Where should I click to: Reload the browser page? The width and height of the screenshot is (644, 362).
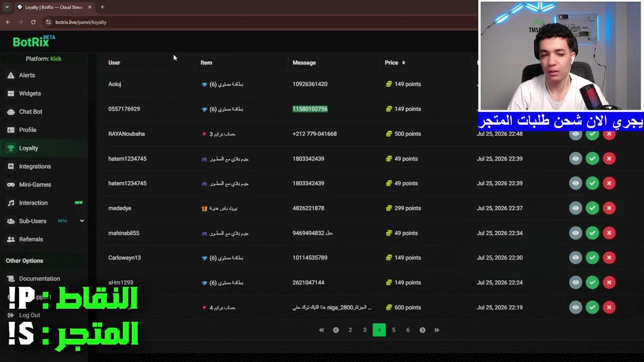33,22
